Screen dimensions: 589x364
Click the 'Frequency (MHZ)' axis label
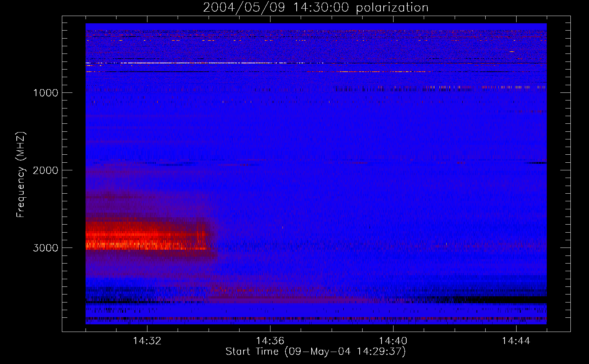coord(21,175)
